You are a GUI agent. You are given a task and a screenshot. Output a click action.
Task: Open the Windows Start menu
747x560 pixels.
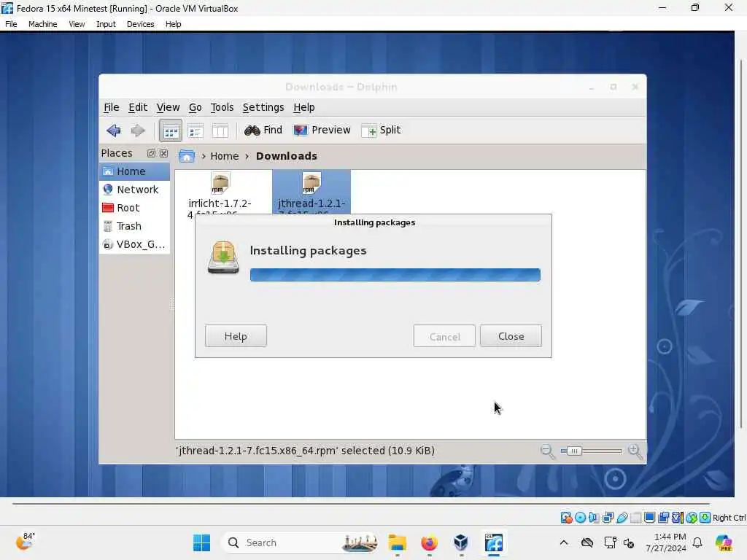point(201,542)
